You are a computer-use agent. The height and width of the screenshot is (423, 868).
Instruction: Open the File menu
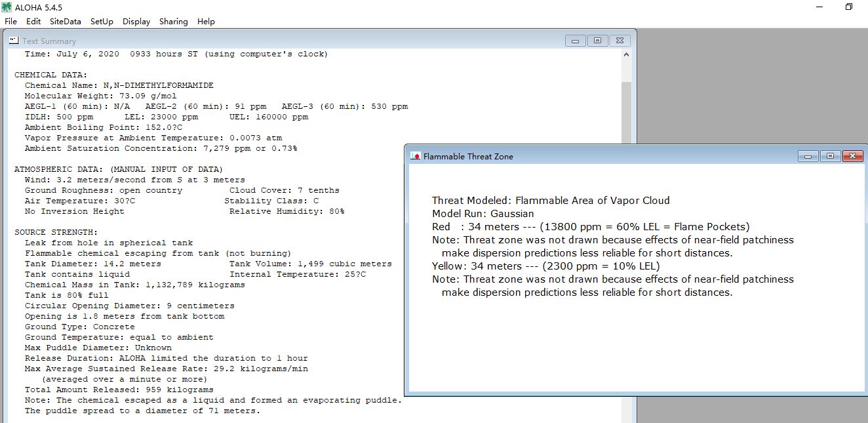tap(10, 22)
